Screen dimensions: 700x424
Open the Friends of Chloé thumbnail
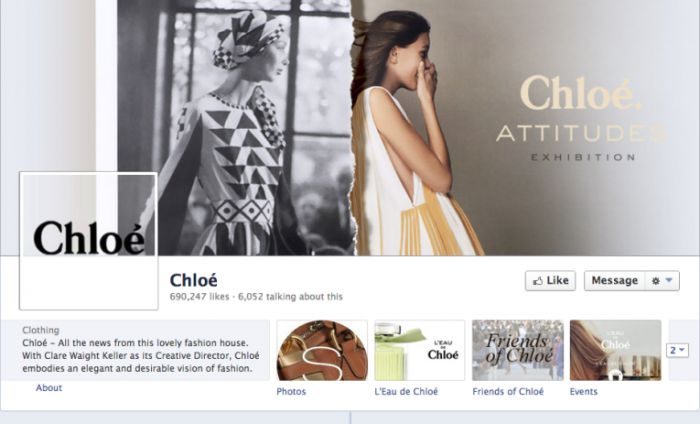(x=518, y=350)
